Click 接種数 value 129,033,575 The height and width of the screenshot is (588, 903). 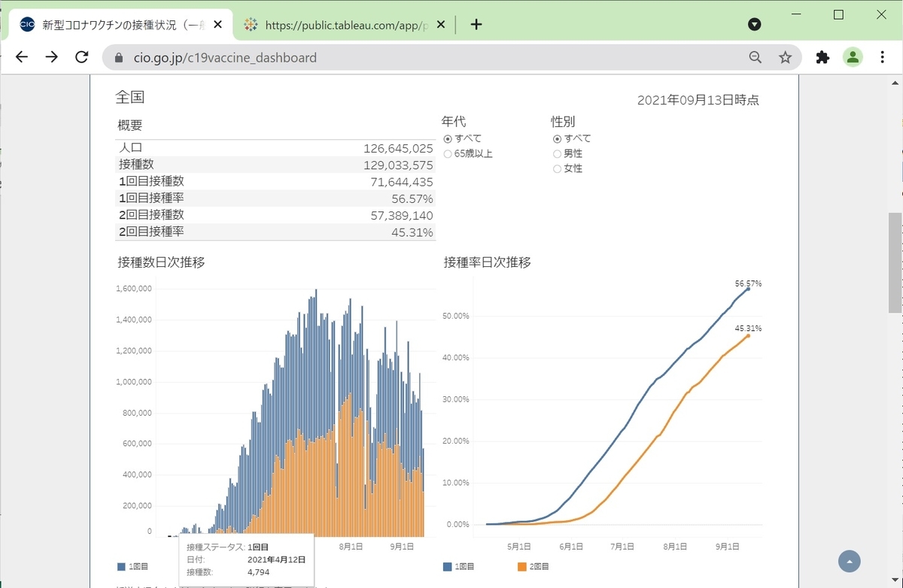click(x=398, y=165)
